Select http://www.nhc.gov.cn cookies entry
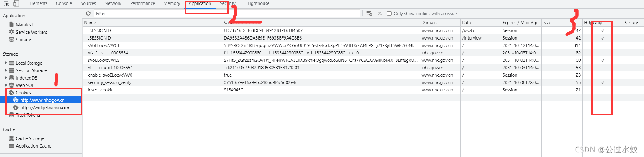This screenshot has width=644, height=157. [x=42, y=100]
